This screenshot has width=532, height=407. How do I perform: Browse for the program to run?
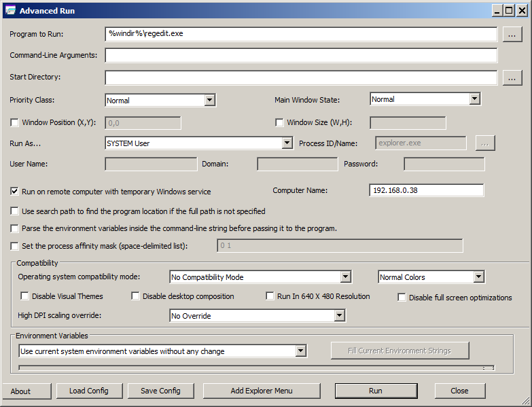point(512,35)
